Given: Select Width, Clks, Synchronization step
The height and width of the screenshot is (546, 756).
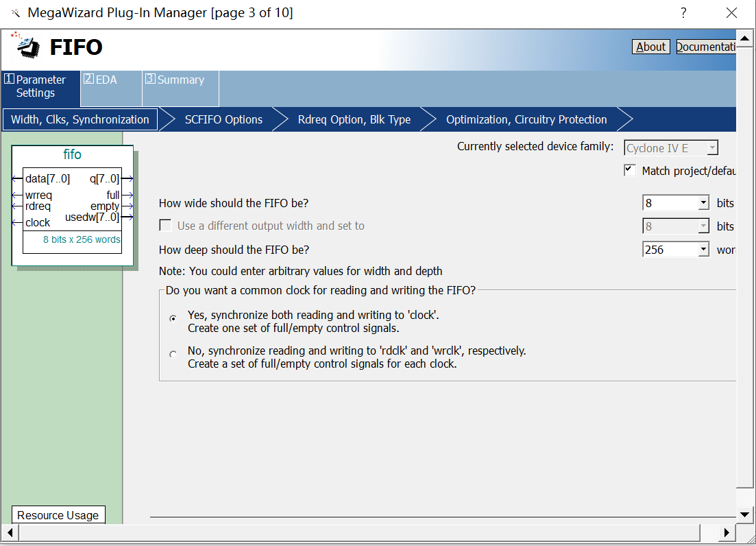Looking at the screenshot, I should click(80, 119).
